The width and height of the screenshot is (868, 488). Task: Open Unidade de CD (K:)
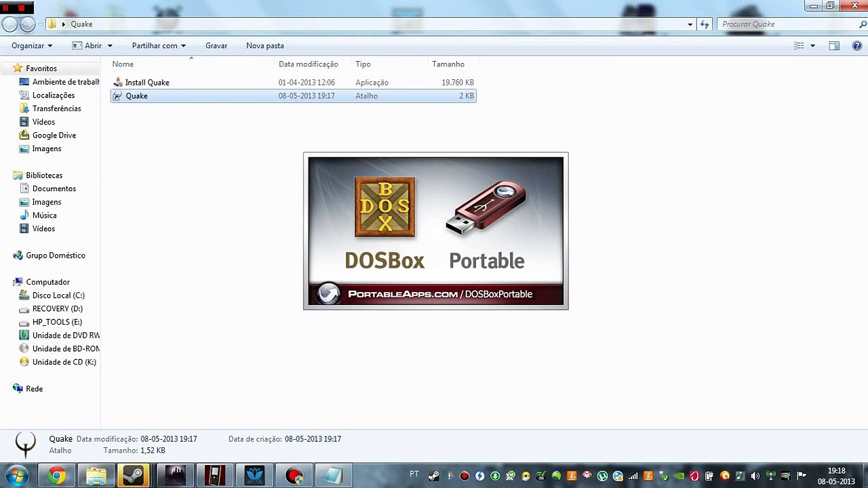[64, 362]
